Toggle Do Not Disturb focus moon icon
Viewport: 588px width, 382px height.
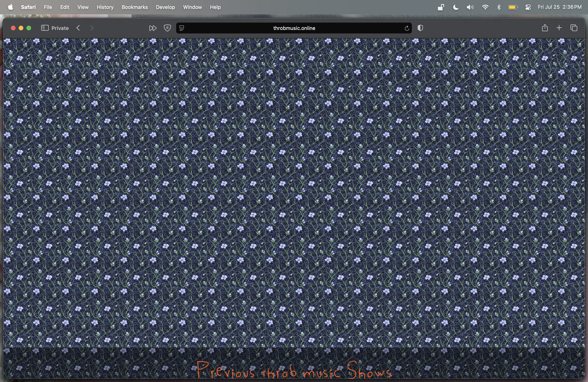click(x=456, y=7)
